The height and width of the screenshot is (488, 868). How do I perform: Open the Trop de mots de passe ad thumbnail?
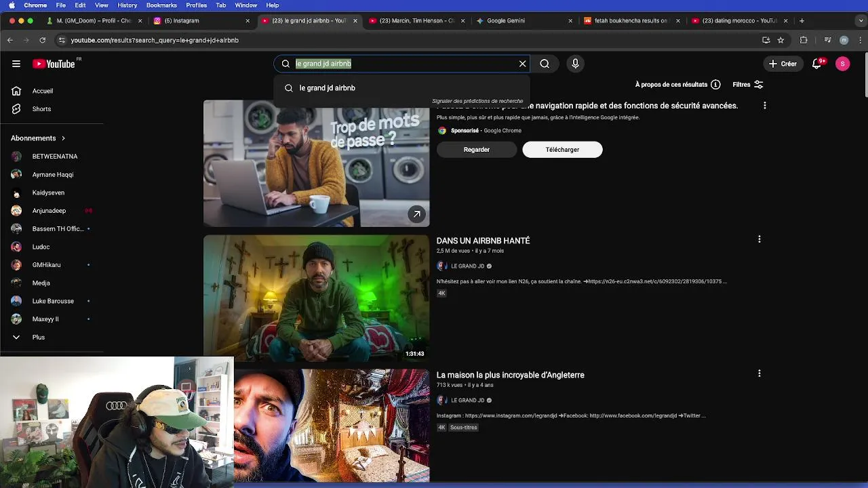(x=316, y=163)
